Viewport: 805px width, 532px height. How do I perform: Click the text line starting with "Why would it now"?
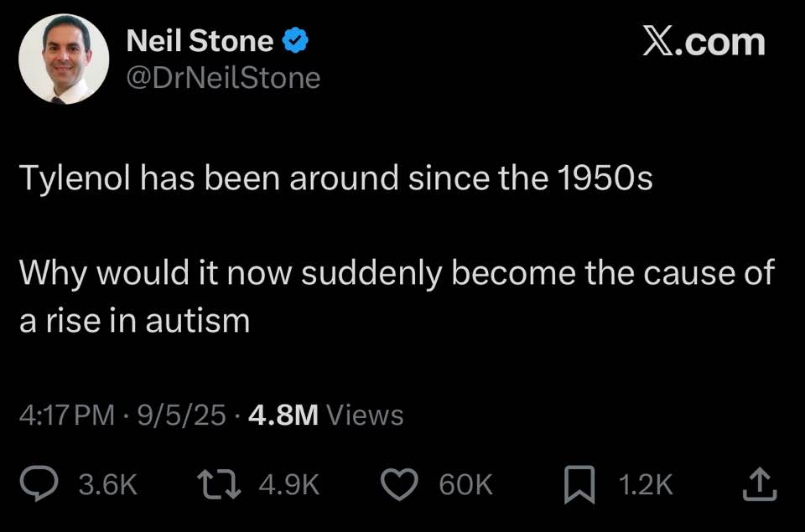(396, 273)
